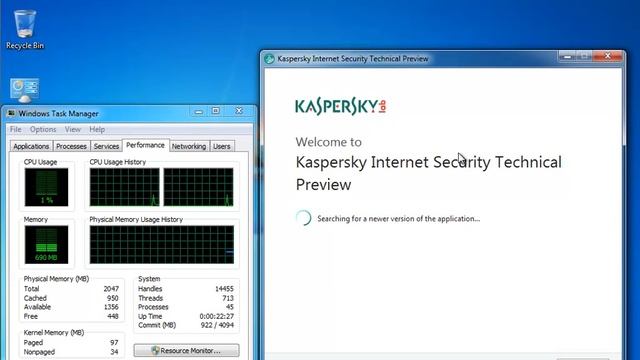This screenshot has height=360, width=640.
Task: Click the Handles count 14455
Action: point(224,289)
